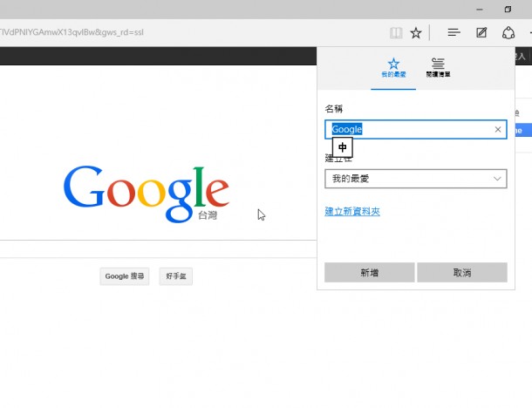Click the 新增 add button
The image size is (532, 408).
tap(370, 272)
